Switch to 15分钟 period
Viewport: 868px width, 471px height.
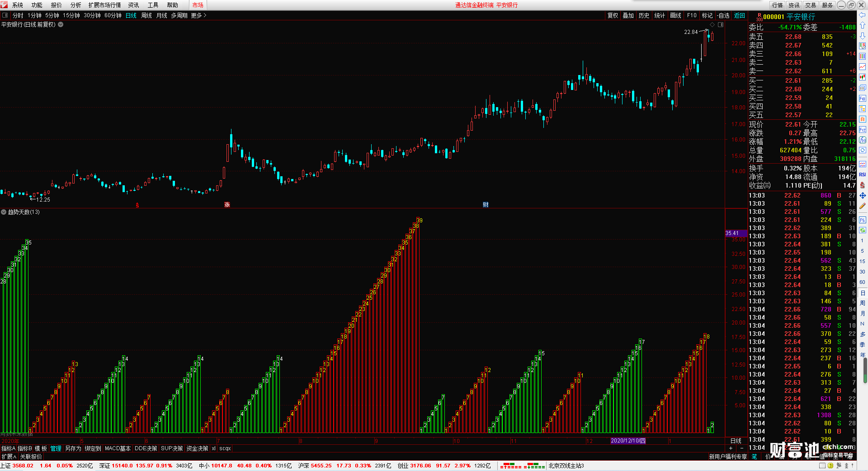71,15
